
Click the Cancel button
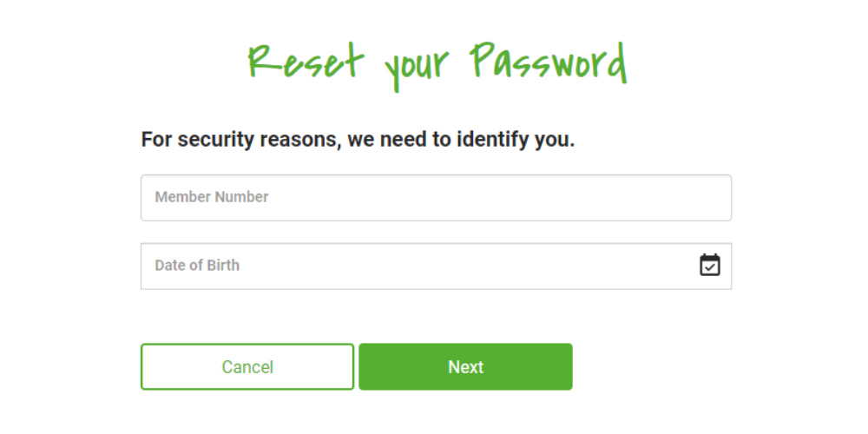click(247, 367)
